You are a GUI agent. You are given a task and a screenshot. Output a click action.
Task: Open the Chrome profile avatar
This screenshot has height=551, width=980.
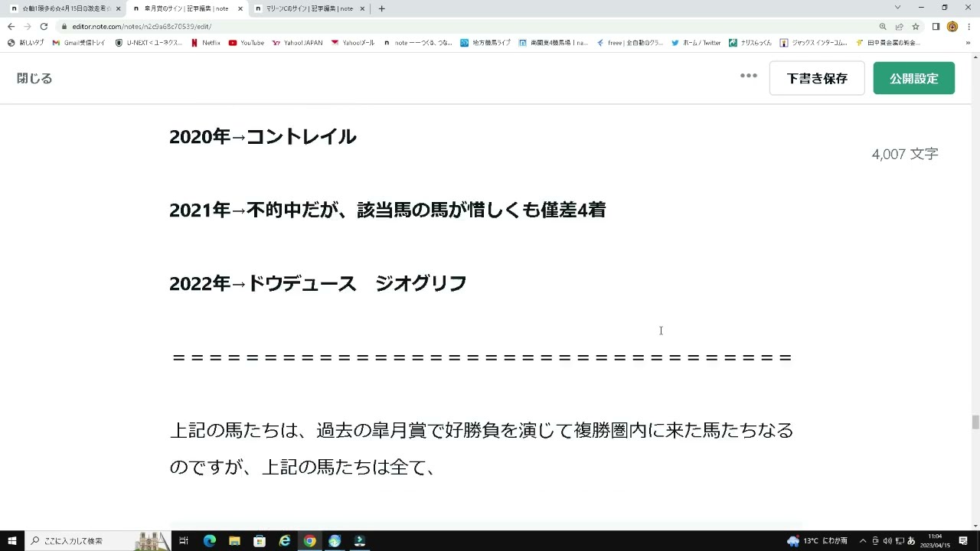[x=952, y=25]
